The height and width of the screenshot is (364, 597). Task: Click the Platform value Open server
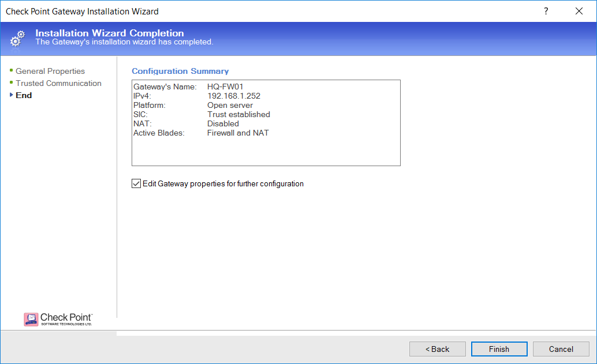tap(230, 106)
